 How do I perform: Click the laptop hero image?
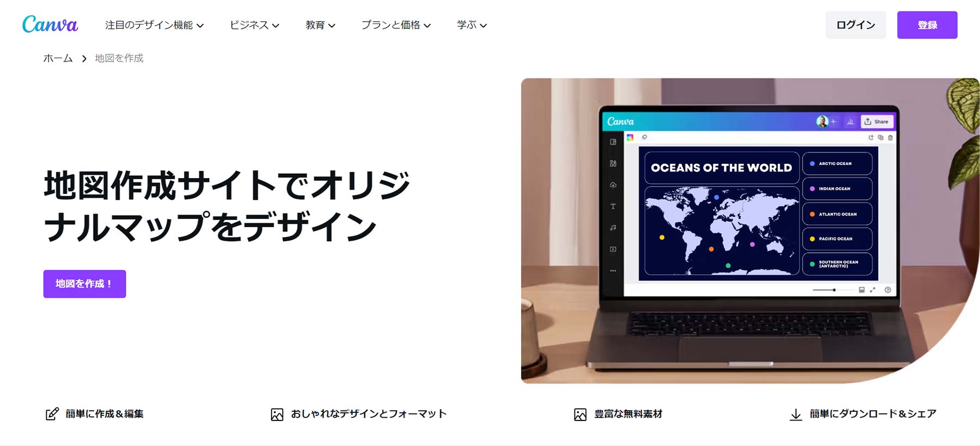coord(750,231)
